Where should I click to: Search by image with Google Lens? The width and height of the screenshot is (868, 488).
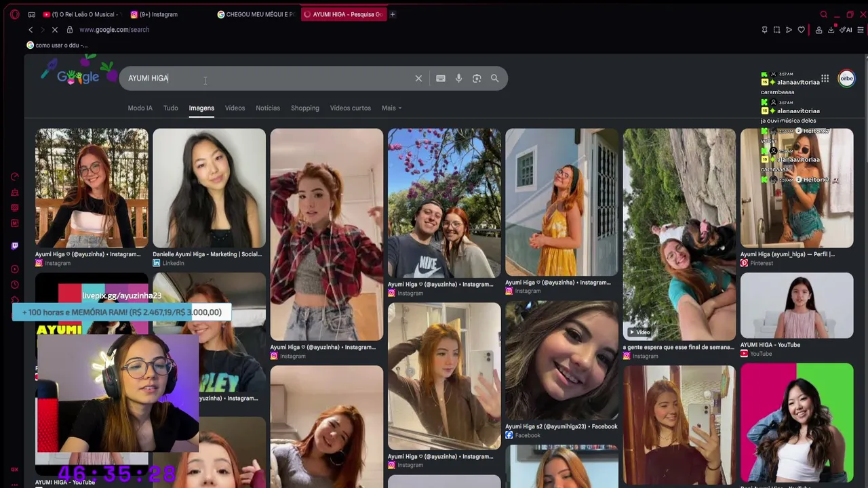pyautogui.click(x=477, y=79)
